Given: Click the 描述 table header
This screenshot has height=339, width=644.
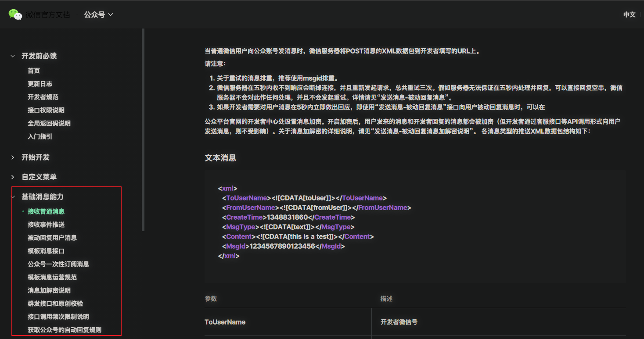Looking at the screenshot, I should tap(386, 299).
